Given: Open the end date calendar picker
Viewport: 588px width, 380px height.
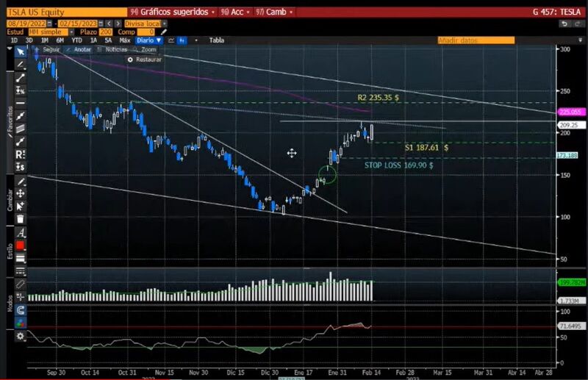Looking at the screenshot, I should pos(101,24).
